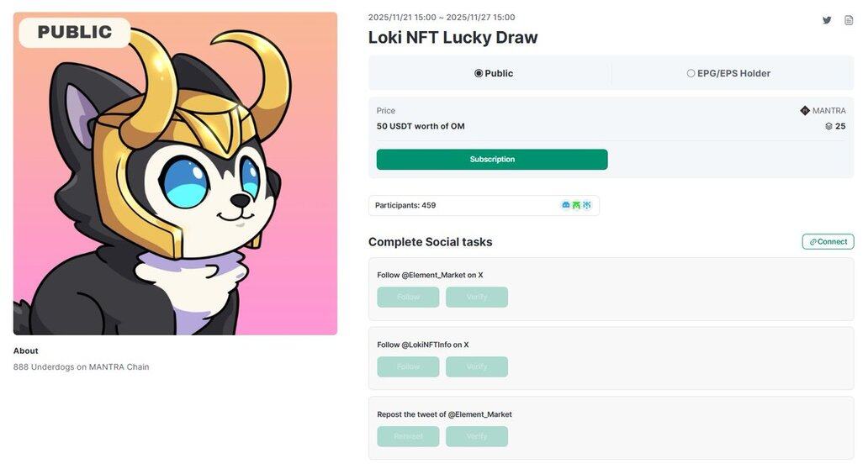
Task: Select the Public radio option
Action: coord(479,73)
